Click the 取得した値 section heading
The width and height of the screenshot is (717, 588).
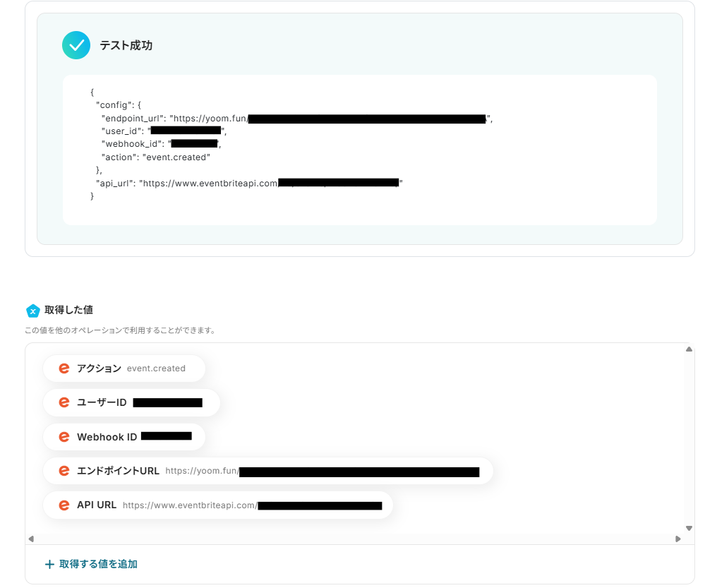click(69, 310)
